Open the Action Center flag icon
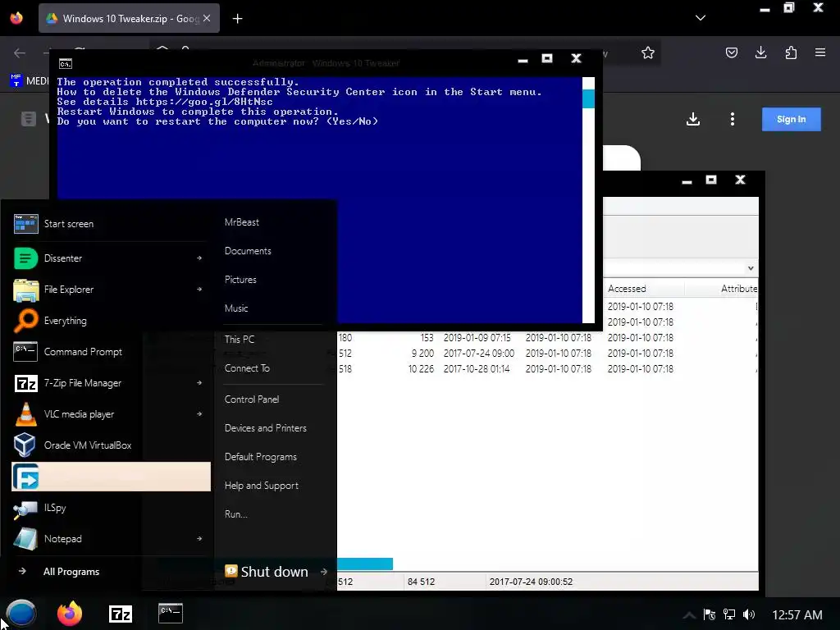 710,614
